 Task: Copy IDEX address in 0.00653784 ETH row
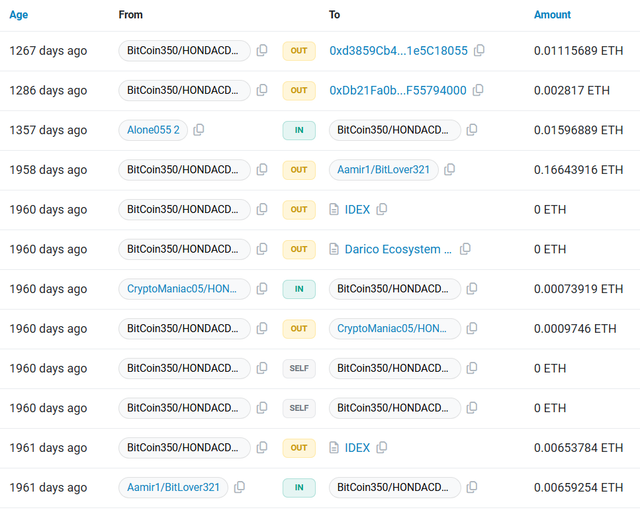click(382, 448)
